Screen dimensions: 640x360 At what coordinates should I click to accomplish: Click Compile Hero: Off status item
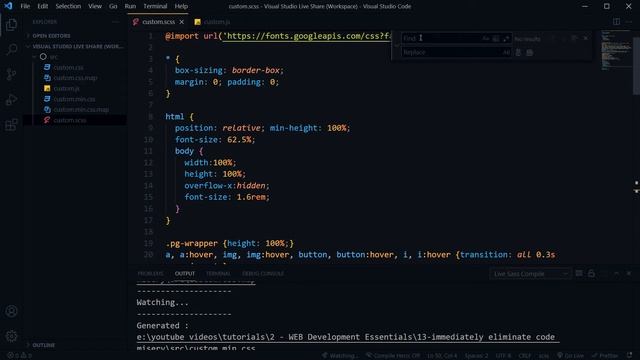point(393,356)
